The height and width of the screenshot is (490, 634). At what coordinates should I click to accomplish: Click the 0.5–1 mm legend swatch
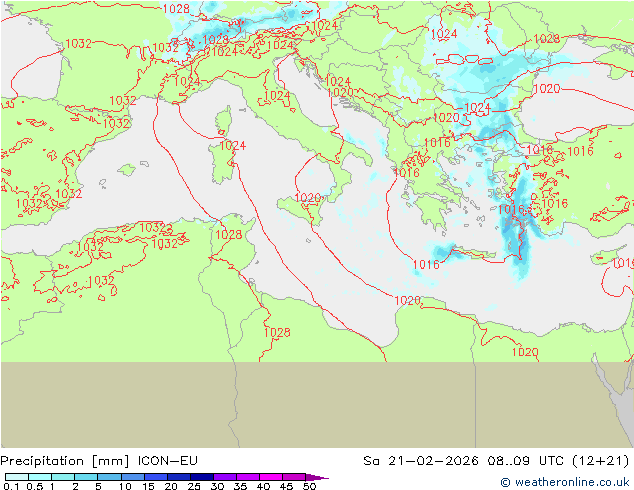coord(40,477)
